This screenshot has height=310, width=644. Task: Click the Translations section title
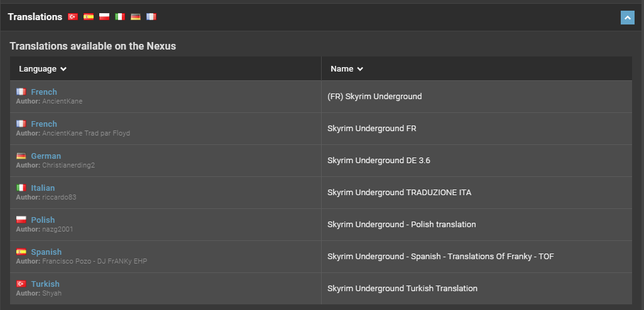click(35, 17)
